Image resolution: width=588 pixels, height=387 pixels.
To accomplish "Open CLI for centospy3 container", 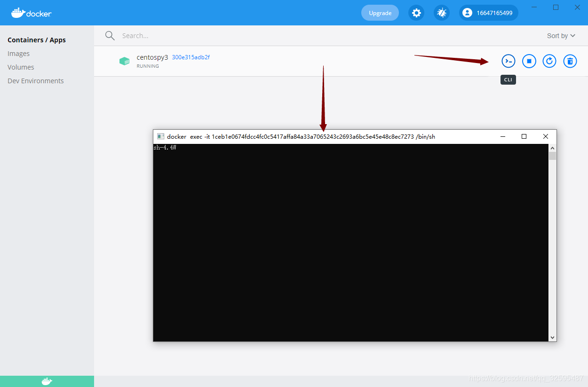I will [x=509, y=61].
